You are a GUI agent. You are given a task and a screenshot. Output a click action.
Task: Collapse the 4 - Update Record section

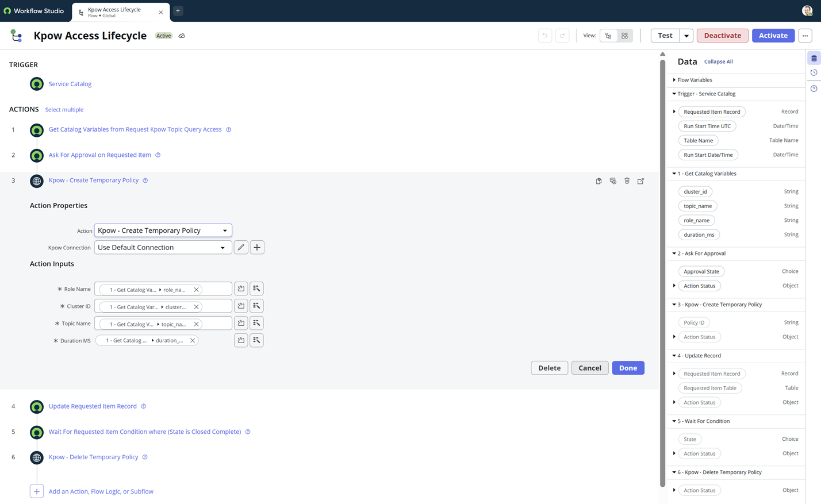(x=674, y=356)
